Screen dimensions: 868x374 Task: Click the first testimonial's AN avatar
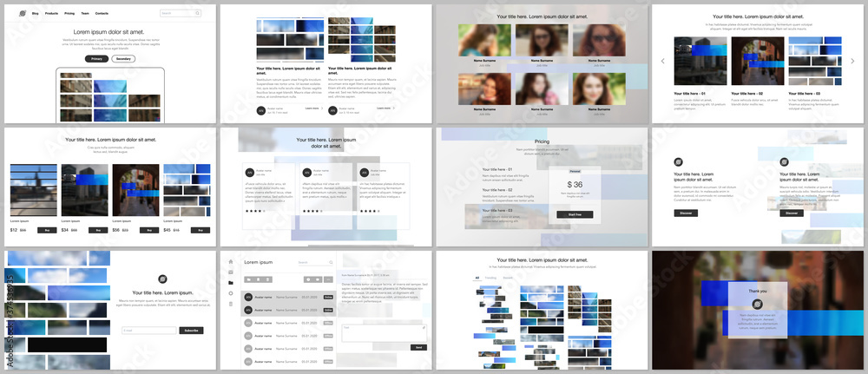pyautogui.click(x=250, y=173)
